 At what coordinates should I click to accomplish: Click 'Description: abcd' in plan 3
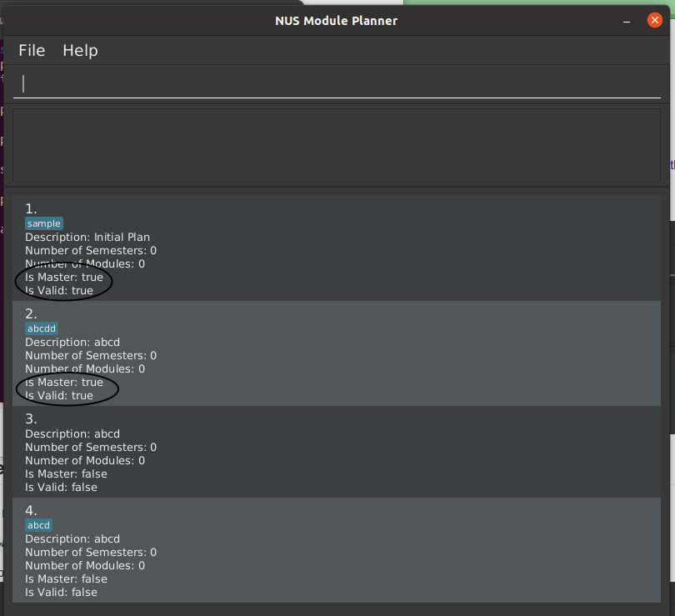(72, 434)
